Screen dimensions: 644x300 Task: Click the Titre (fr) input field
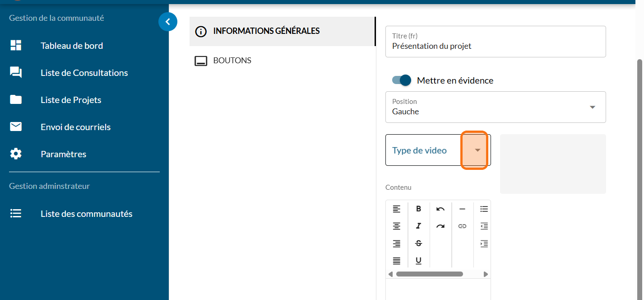point(495,46)
